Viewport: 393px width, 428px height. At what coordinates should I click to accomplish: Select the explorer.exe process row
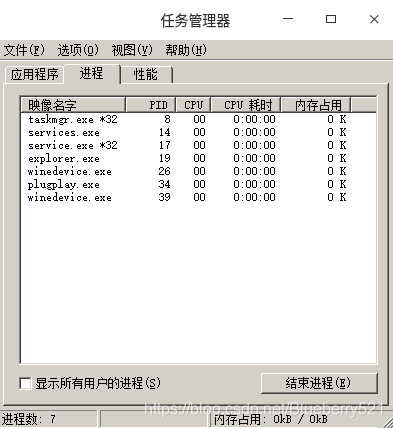coord(198,158)
